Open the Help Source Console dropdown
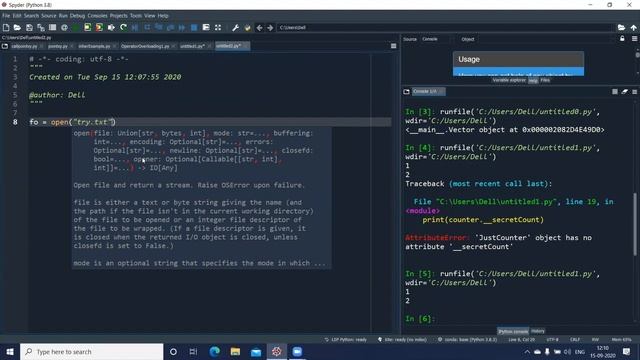The image size is (640, 360). coord(435,39)
